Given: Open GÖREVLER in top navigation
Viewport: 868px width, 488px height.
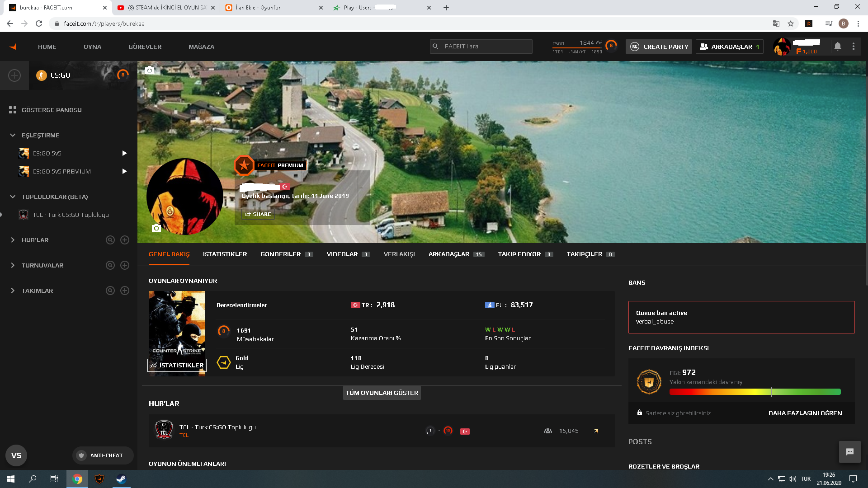Looking at the screenshot, I should pyautogui.click(x=145, y=47).
